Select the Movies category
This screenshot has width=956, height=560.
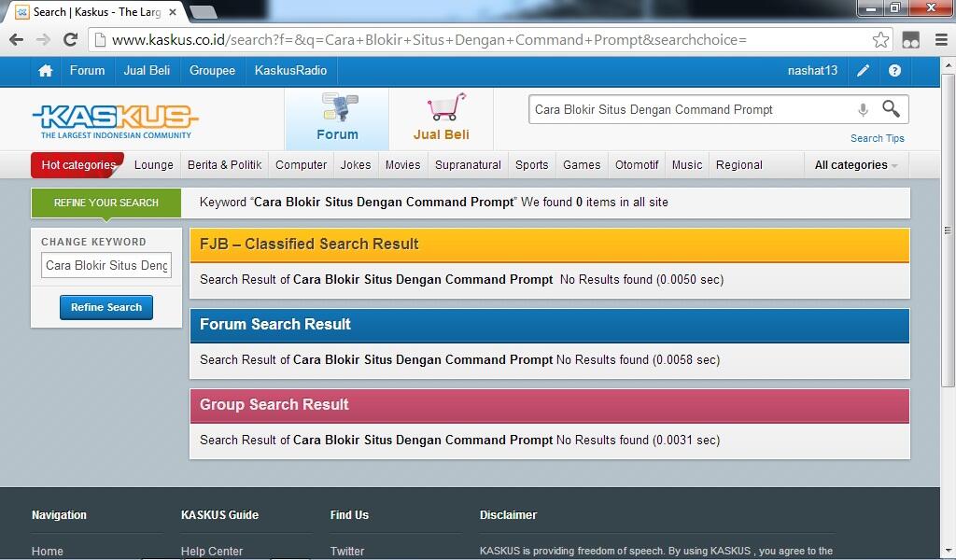click(402, 165)
